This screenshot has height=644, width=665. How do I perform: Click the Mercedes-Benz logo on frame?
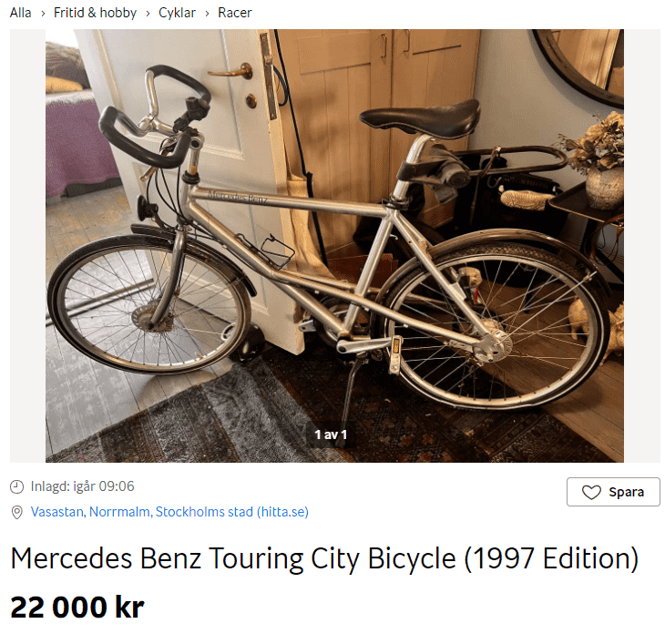tap(238, 197)
